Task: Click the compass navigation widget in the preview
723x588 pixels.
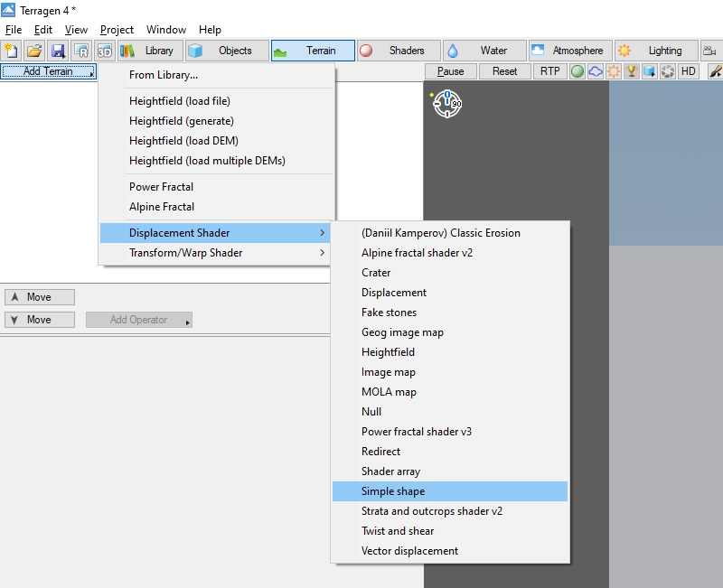Action: [446, 104]
